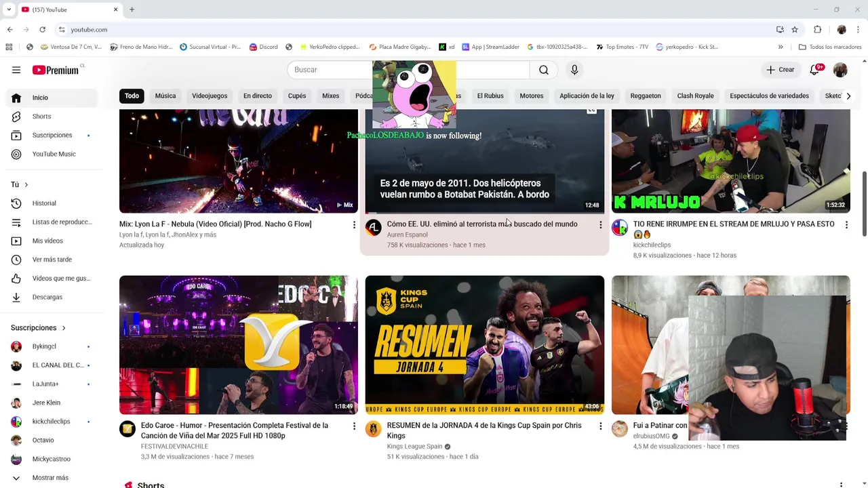Screen dimensions: 868x488
Task: Open Shorts section options menu
Action: point(841,485)
